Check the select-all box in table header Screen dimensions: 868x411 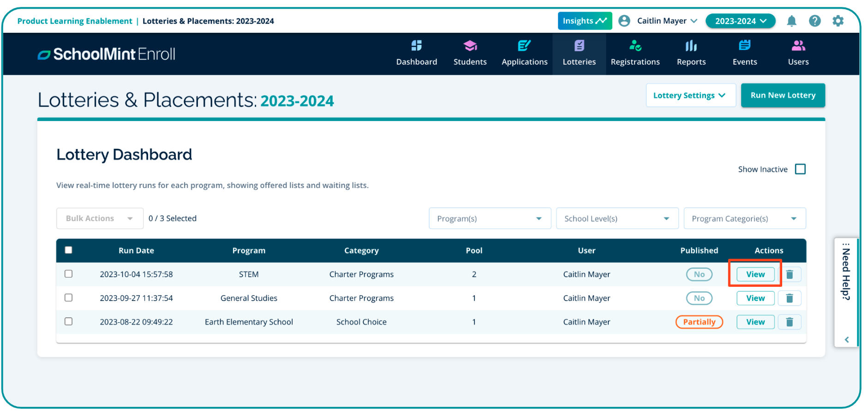point(69,250)
